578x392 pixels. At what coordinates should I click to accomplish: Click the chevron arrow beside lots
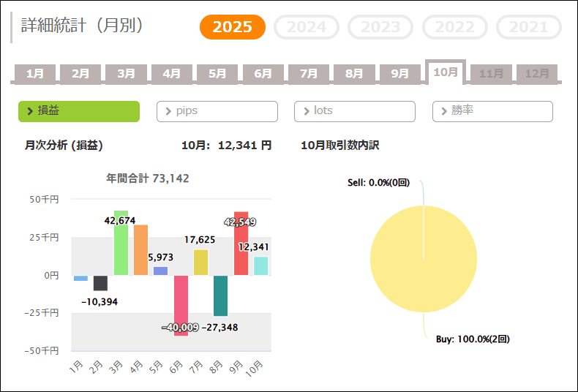point(307,111)
